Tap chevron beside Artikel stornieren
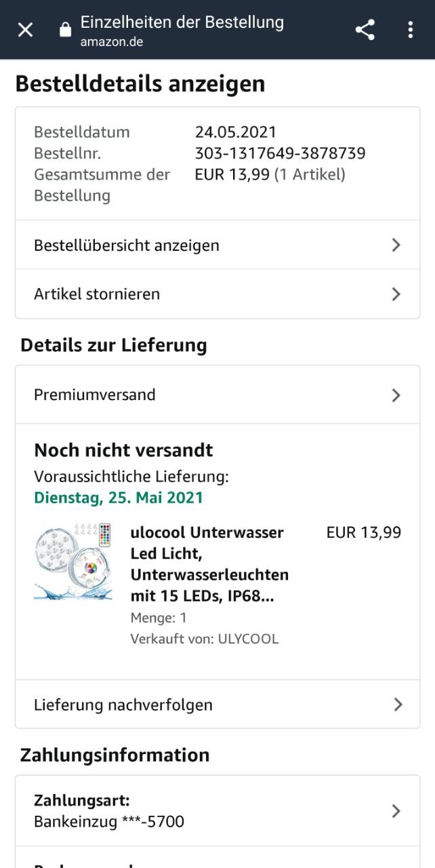435x868 pixels. [x=396, y=294]
